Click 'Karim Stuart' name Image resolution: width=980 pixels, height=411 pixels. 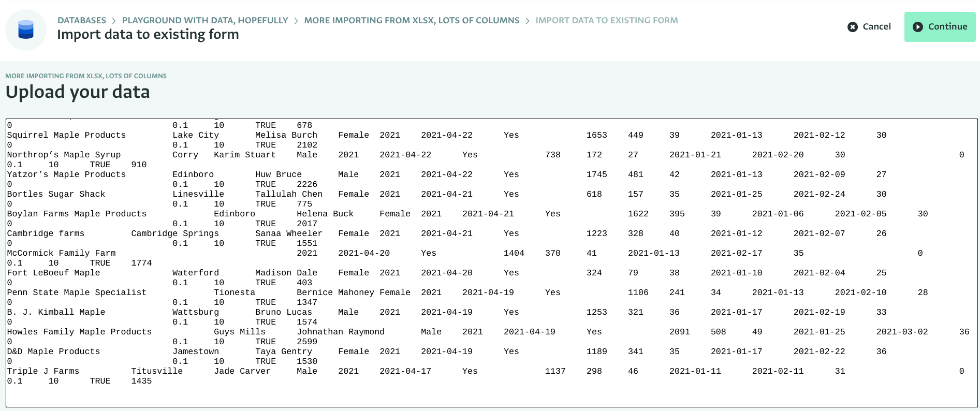245,155
